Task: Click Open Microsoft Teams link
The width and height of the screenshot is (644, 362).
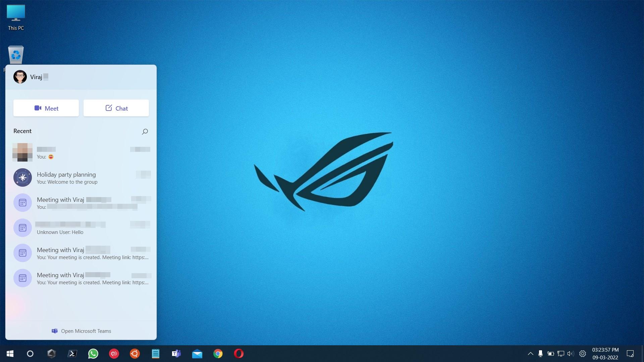Action: tap(81, 331)
